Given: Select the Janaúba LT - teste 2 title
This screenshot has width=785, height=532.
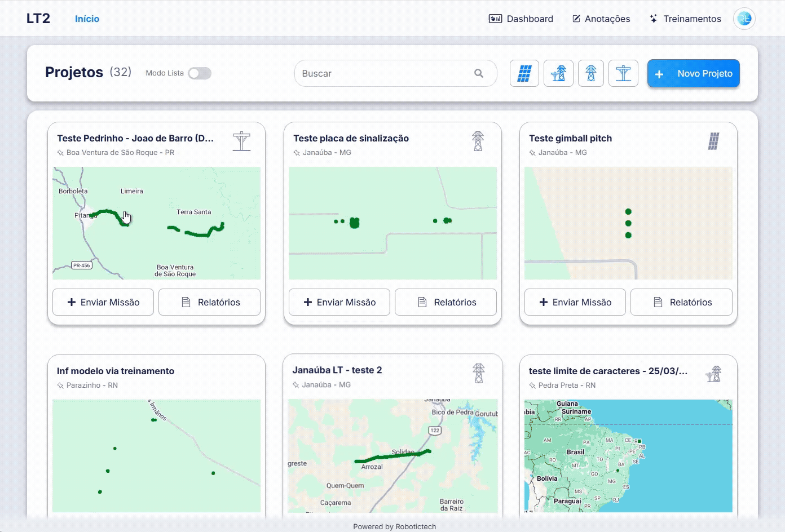Looking at the screenshot, I should (x=337, y=370).
